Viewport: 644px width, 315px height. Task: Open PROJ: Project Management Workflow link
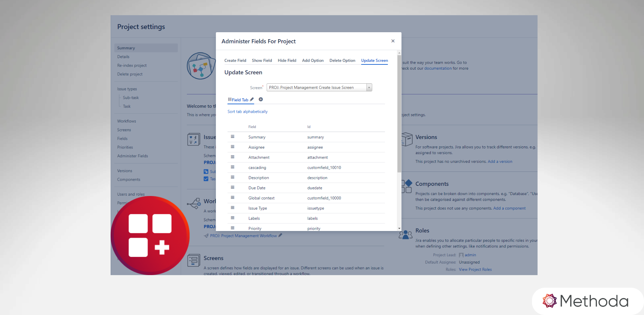[x=243, y=236]
